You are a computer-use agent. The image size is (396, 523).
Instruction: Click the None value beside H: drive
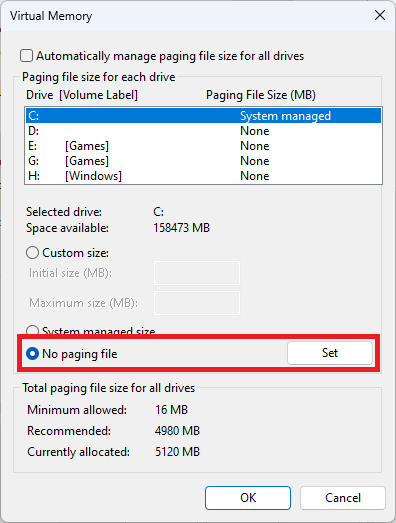[255, 176]
